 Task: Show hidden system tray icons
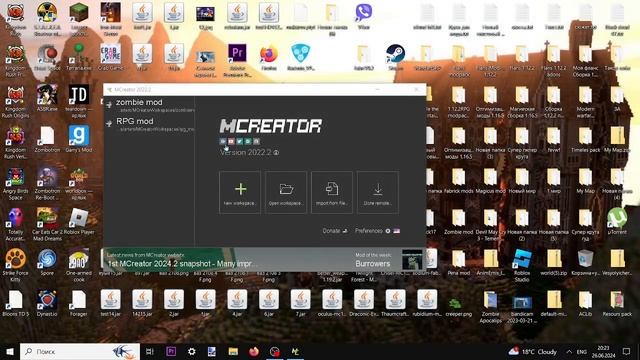569,351
